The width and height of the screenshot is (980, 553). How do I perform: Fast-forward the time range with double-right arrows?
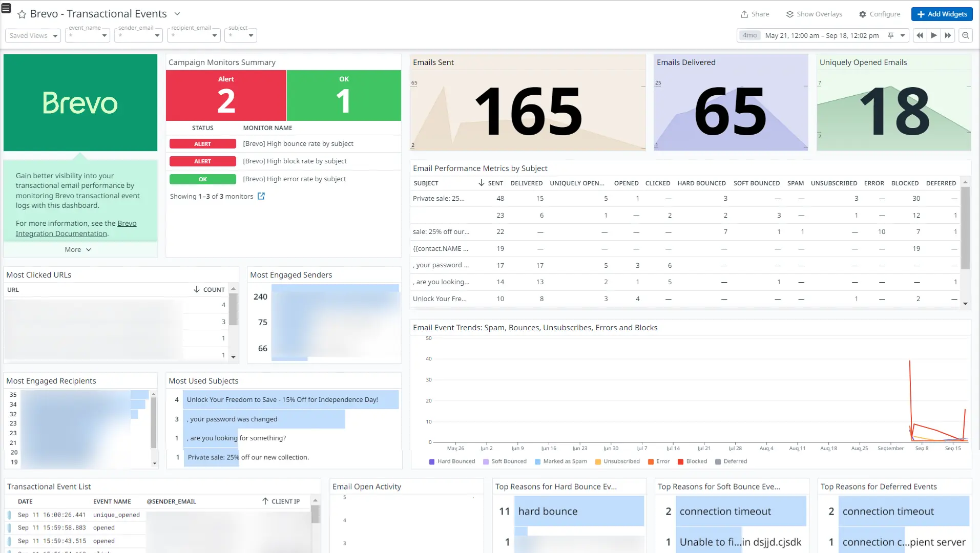(x=948, y=35)
